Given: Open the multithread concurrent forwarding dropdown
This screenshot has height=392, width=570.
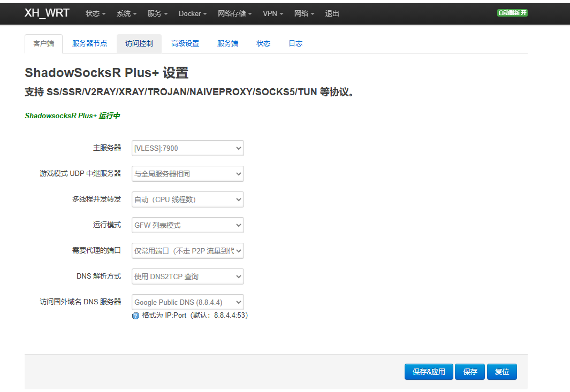Looking at the screenshot, I should pyautogui.click(x=187, y=199).
